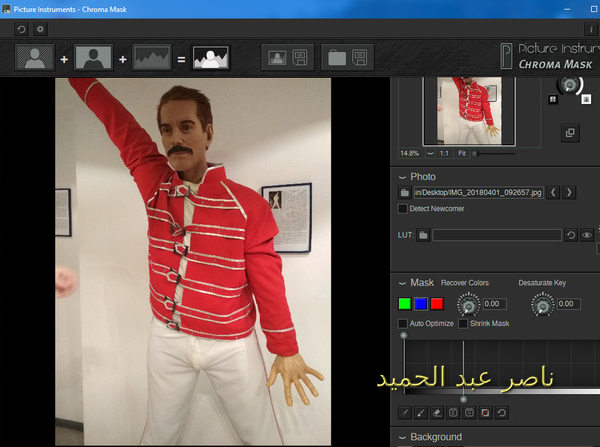Click the batch save floppy icon

coord(359,58)
